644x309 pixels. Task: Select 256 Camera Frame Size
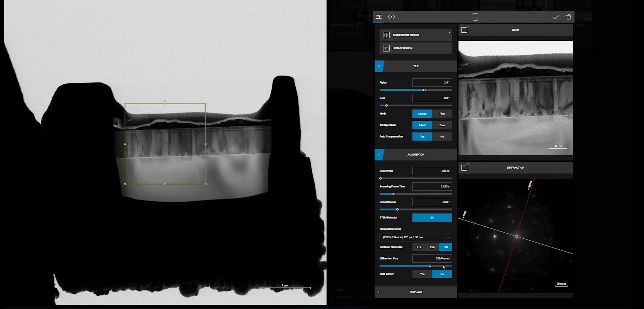click(x=432, y=247)
